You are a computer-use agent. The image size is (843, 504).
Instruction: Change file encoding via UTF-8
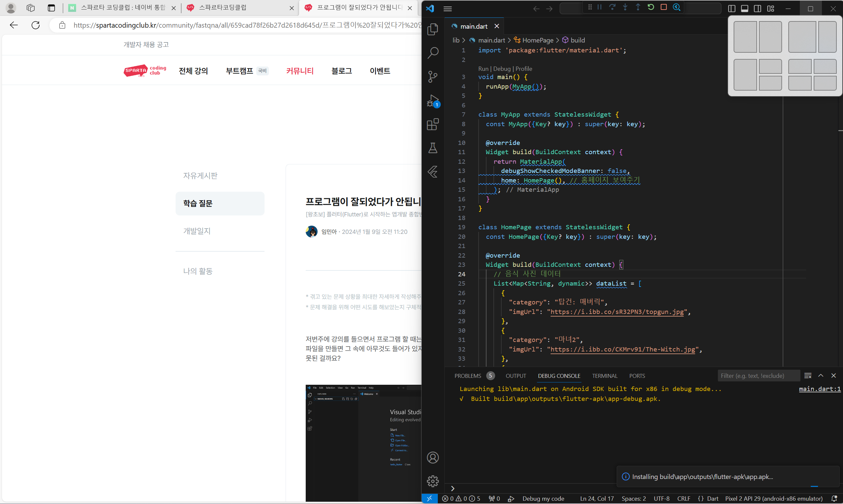661,498
